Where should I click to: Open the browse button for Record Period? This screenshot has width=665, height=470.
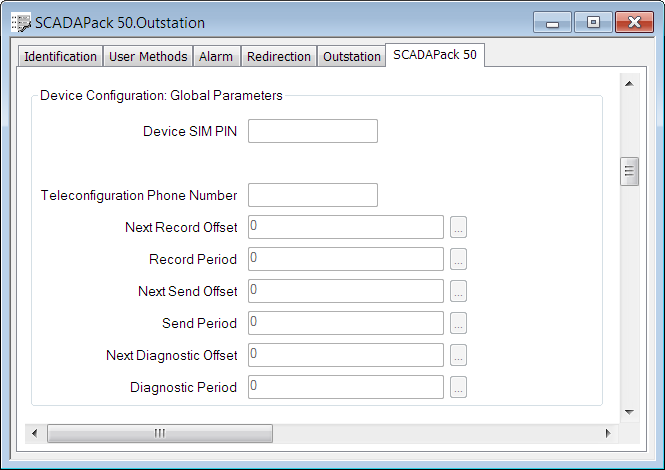458,259
